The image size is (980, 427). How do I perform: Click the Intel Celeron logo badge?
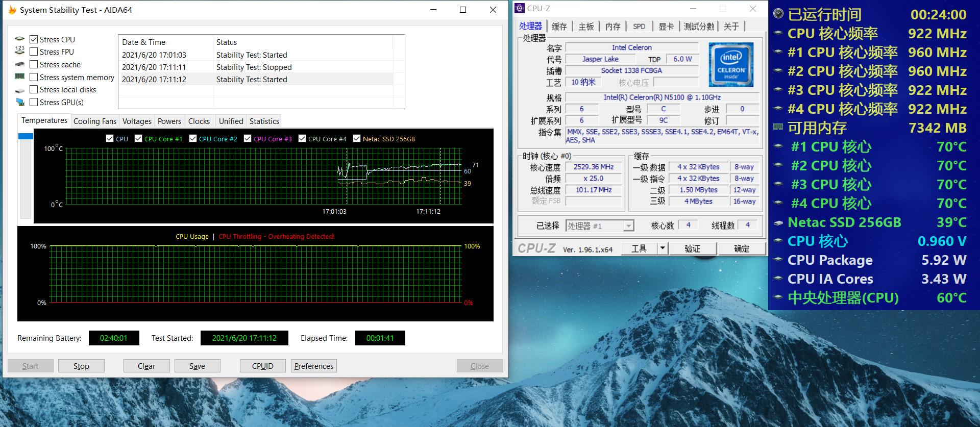point(730,64)
